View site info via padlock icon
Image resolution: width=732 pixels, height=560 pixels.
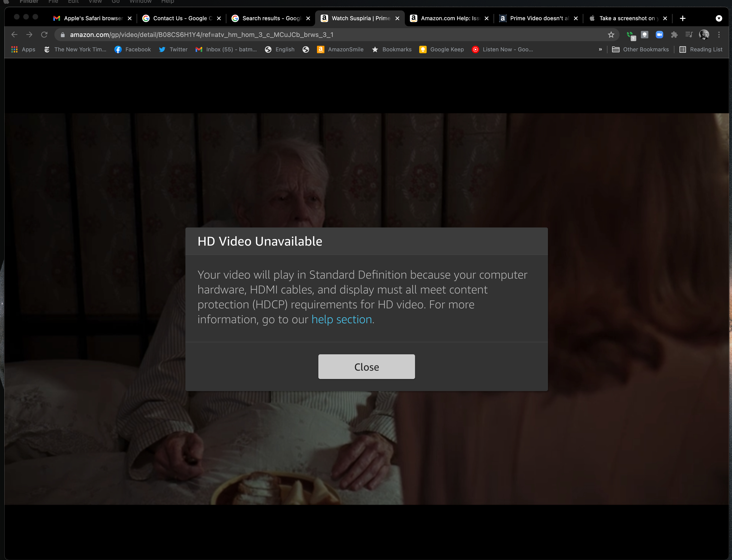62,35
